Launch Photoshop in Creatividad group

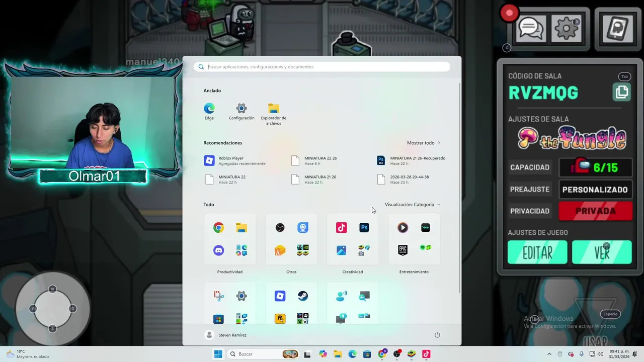click(x=364, y=228)
